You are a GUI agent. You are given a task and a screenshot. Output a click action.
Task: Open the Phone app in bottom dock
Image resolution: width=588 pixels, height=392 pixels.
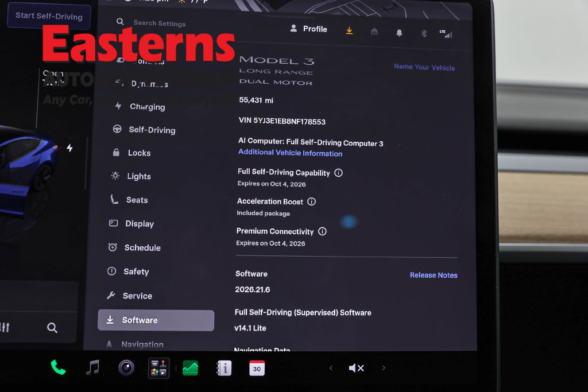[x=58, y=368]
